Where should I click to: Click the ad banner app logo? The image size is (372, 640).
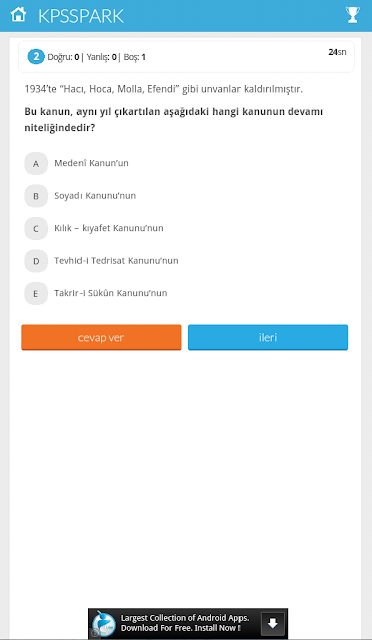104,624
